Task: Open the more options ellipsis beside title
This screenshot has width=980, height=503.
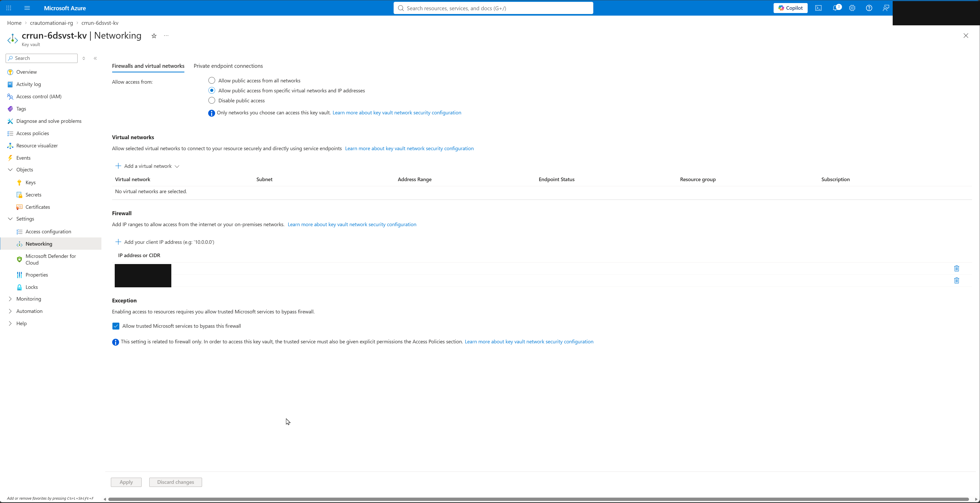Action: tap(166, 36)
